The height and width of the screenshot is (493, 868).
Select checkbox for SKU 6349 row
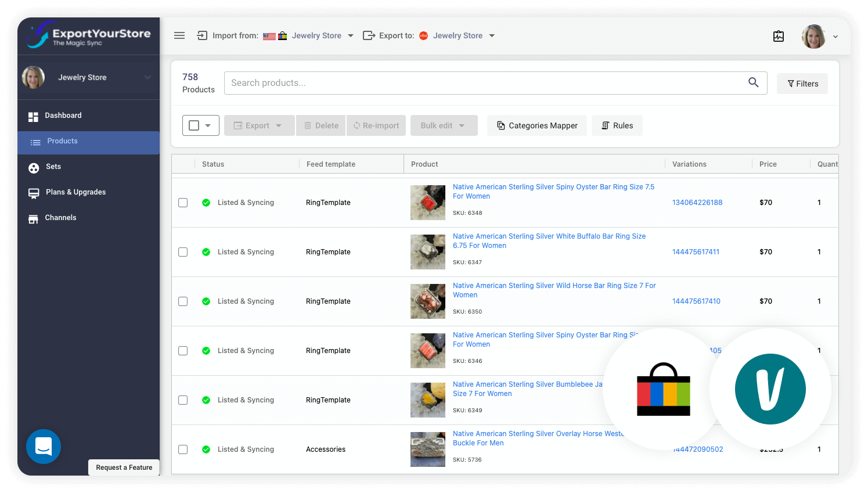[183, 400]
